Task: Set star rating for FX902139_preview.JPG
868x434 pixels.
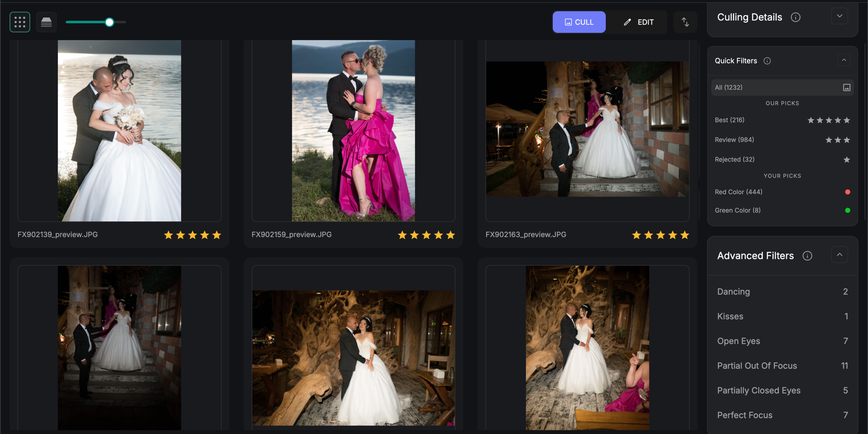Action: coord(192,235)
